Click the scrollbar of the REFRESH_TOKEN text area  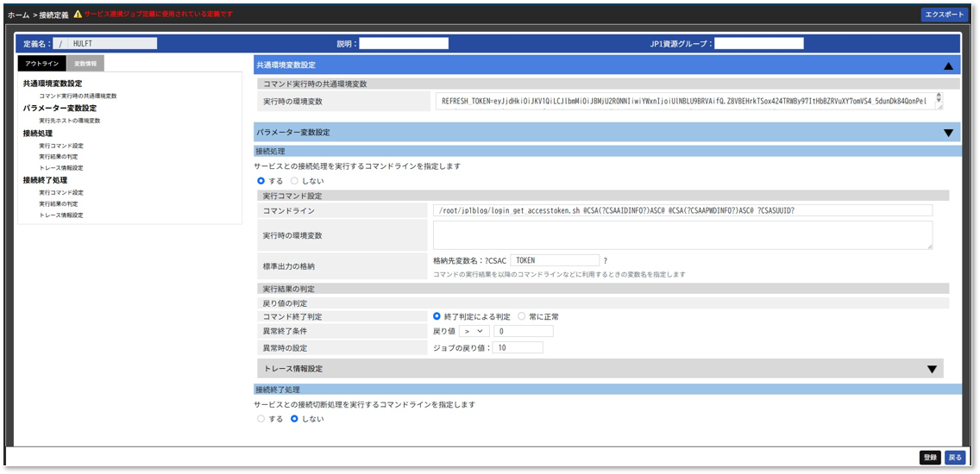938,101
